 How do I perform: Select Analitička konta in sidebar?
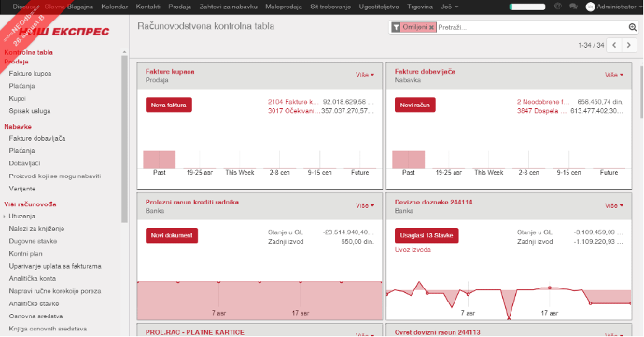pyautogui.click(x=33, y=278)
